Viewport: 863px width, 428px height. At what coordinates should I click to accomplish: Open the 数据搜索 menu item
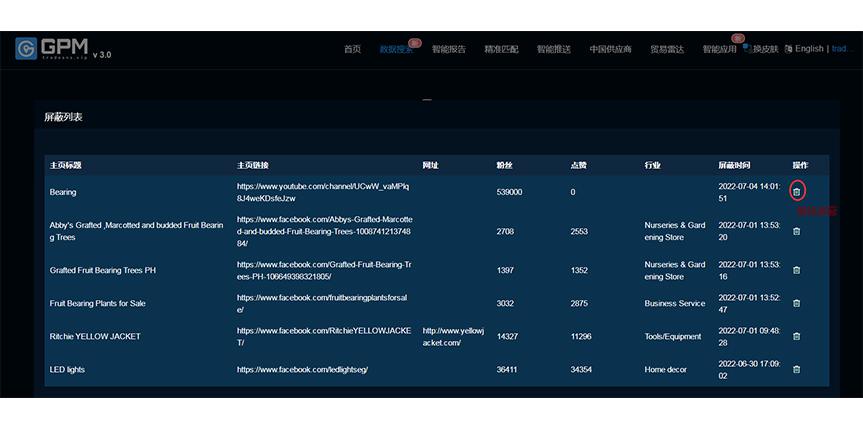396,49
